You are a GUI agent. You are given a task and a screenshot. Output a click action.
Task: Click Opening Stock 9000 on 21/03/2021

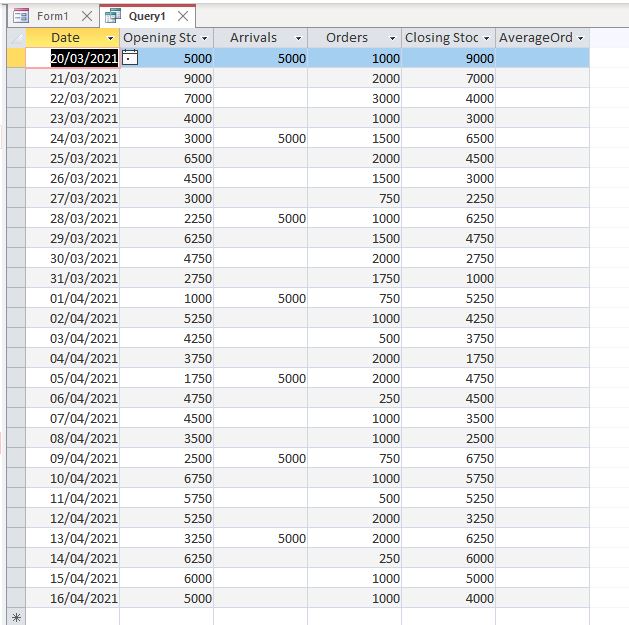click(x=166, y=78)
